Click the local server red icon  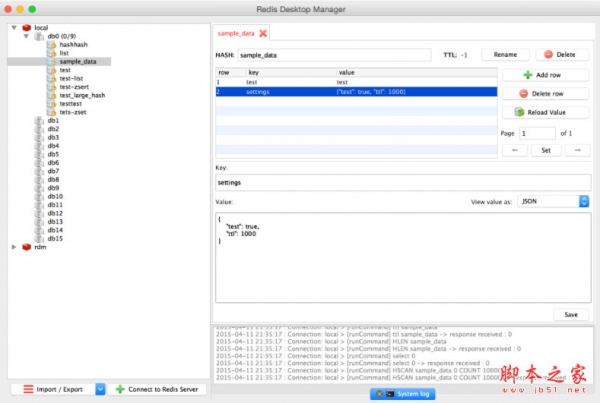[26, 28]
